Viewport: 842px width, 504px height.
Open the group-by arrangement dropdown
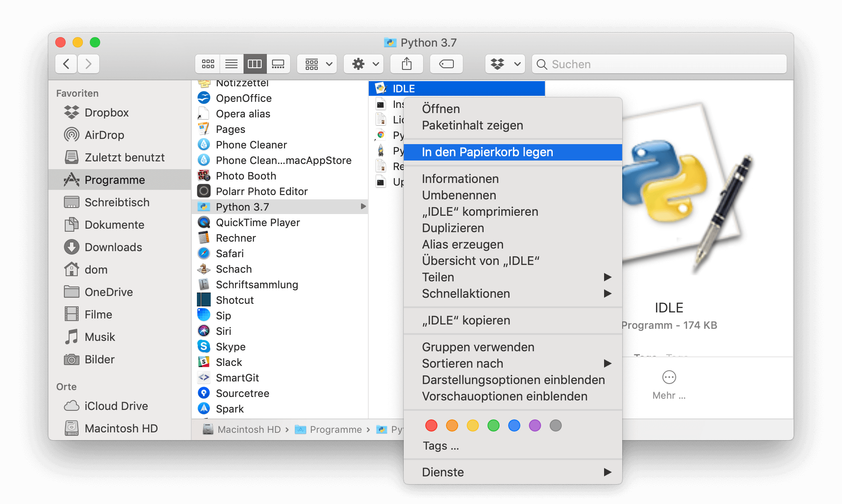(x=318, y=64)
